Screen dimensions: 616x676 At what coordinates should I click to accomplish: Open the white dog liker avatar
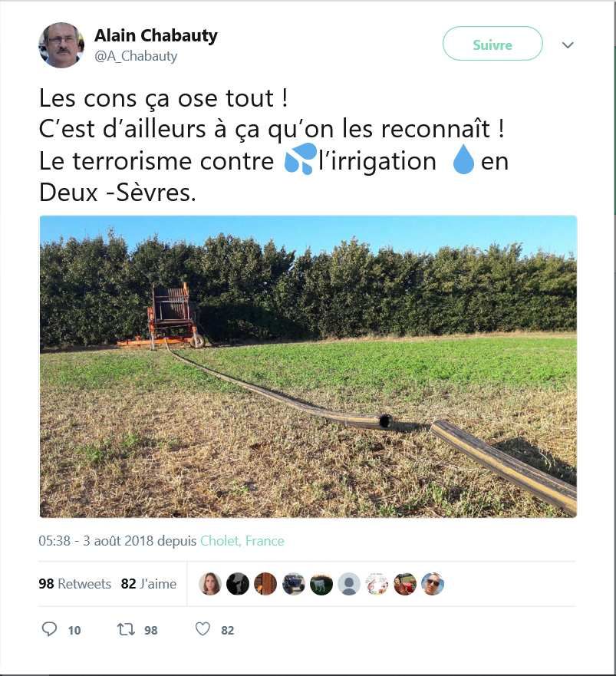pyautogui.click(x=321, y=584)
